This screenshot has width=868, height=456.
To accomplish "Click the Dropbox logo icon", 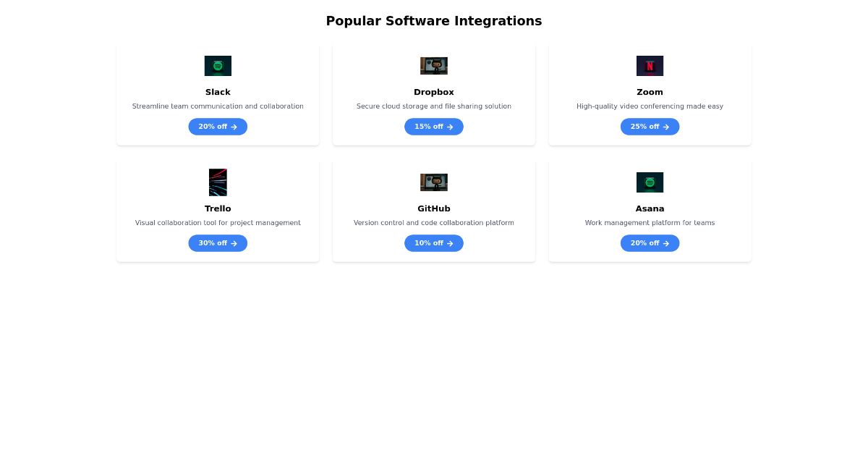I will click(x=434, y=66).
